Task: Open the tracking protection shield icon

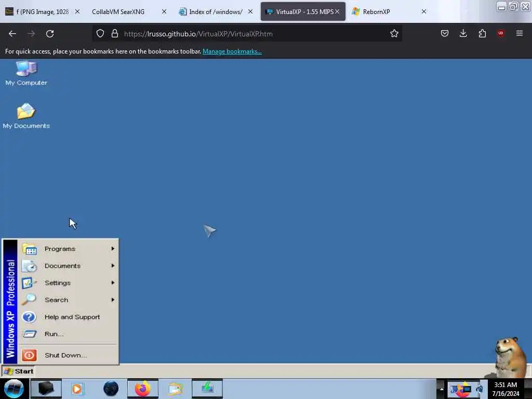Action: 100,34
